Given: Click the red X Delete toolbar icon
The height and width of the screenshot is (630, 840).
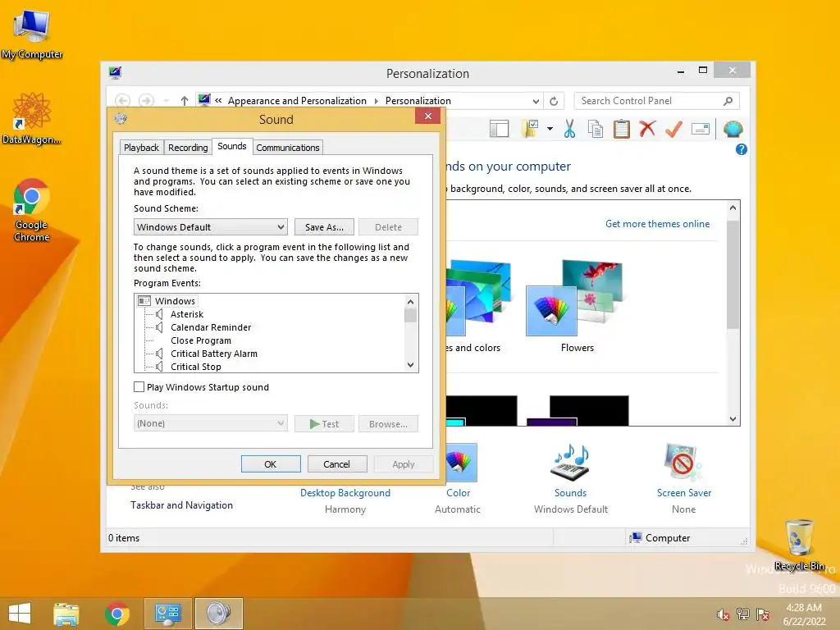Looking at the screenshot, I should pos(647,129).
